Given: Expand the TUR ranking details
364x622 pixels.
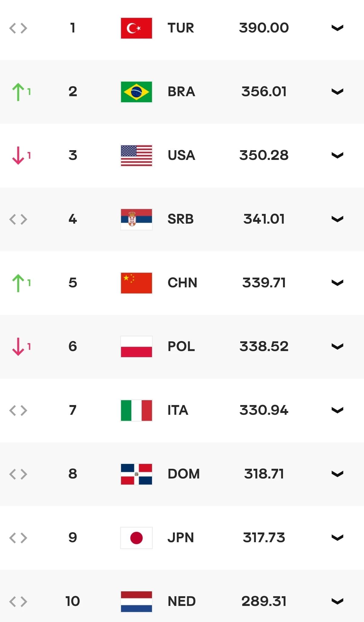Looking at the screenshot, I should pyautogui.click(x=337, y=28).
